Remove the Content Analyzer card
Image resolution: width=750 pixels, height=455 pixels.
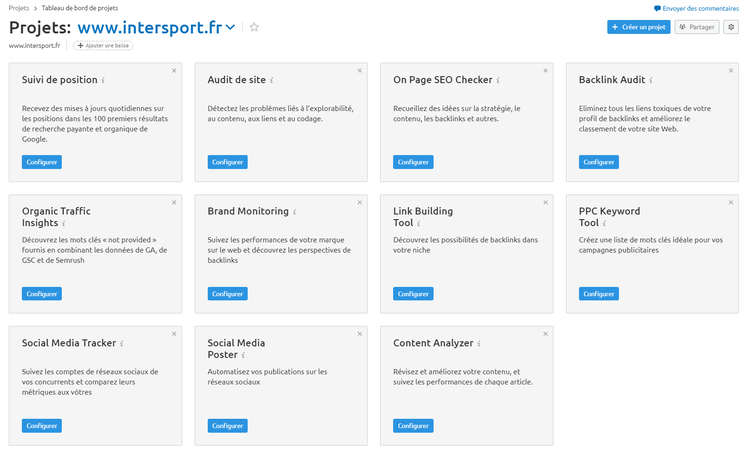click(545, 334)
